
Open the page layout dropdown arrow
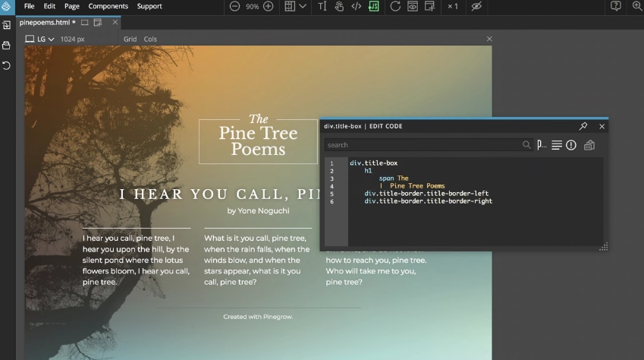click(303, 6)
